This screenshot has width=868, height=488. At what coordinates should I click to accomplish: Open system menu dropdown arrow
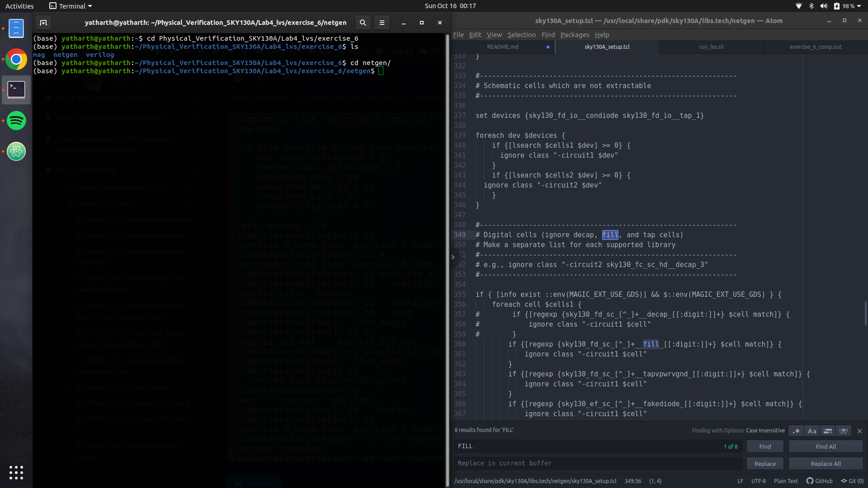[859, 6]
